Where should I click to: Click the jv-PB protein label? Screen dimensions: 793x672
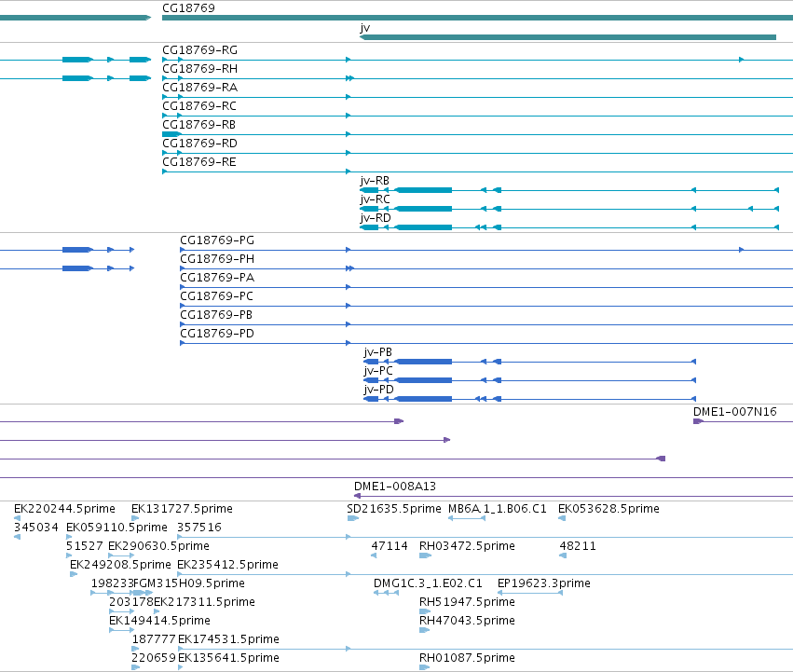377,352
